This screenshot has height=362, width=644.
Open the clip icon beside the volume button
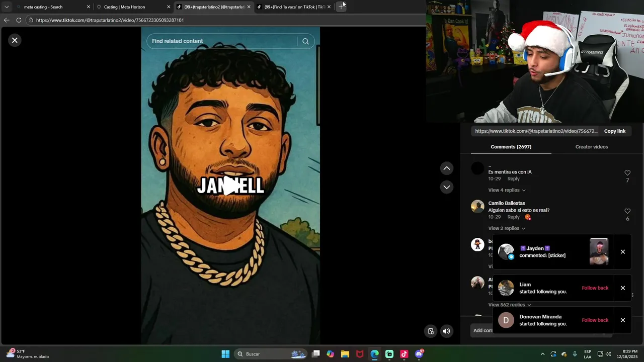point(431,331)
